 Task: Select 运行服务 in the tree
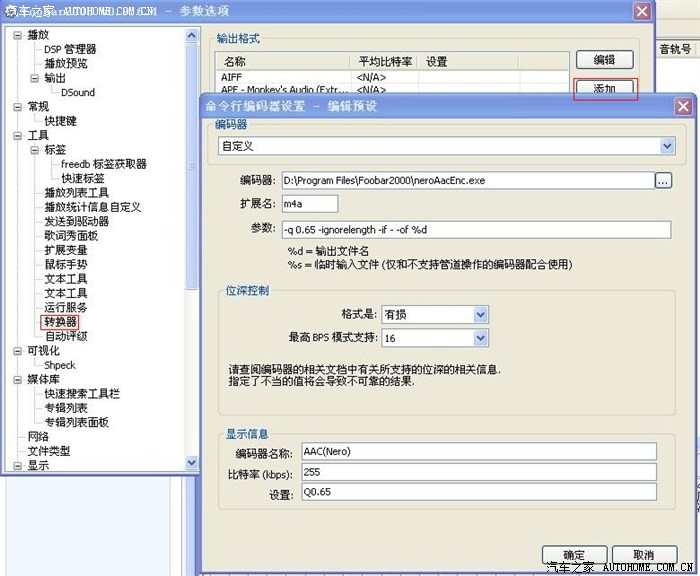pyautogui.click(x=66, y=308)
